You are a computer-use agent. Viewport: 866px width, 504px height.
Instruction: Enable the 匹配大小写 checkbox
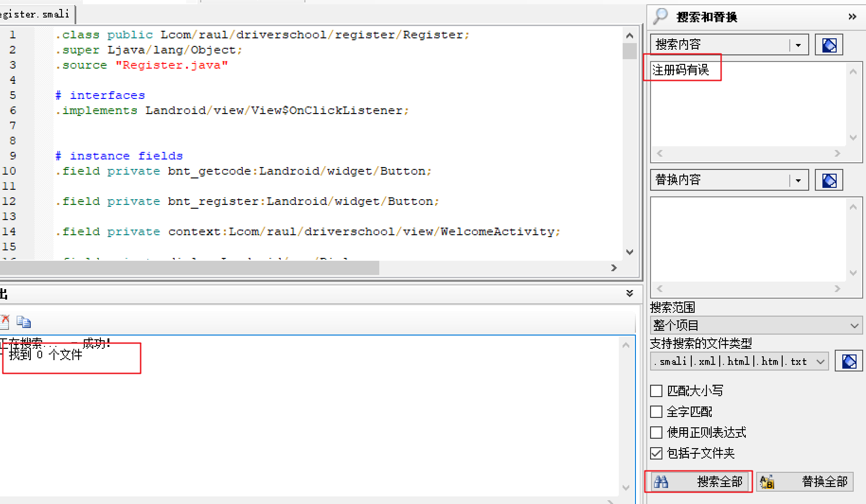(656, 391)
